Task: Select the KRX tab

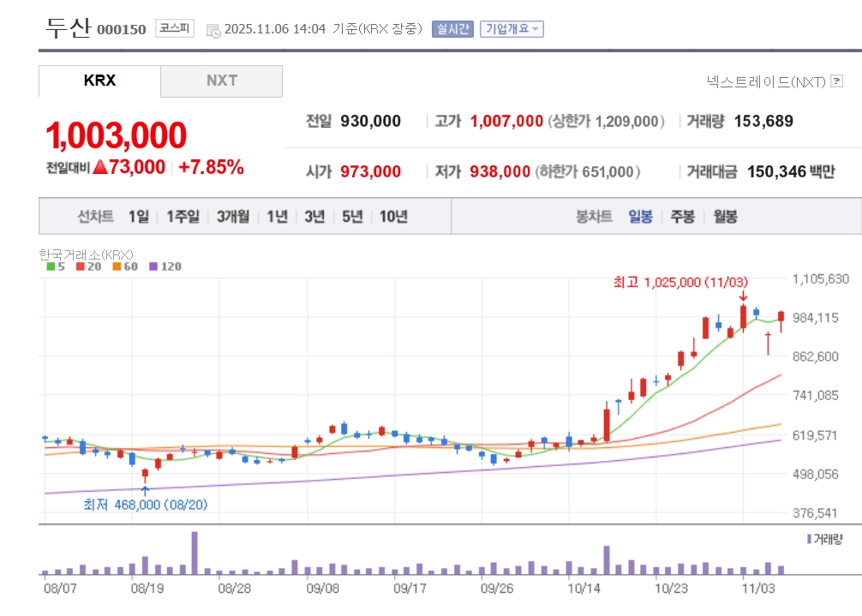Action: click(99, 81)
